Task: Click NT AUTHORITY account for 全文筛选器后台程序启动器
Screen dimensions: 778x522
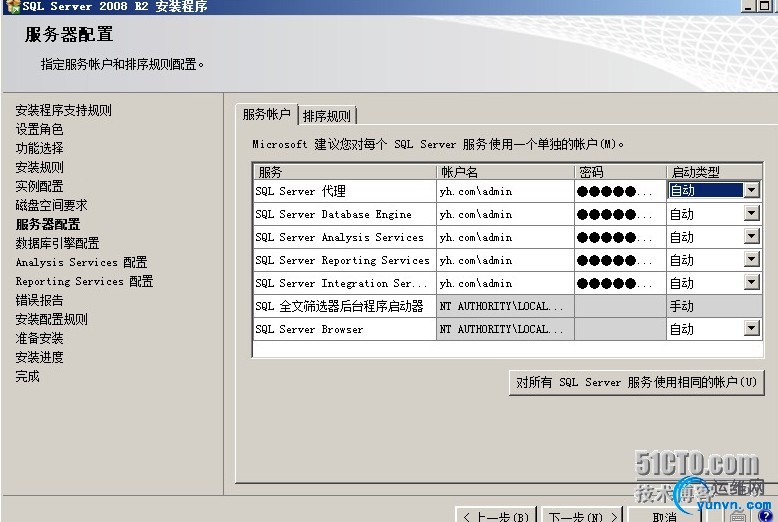Action: coord(505,306)
